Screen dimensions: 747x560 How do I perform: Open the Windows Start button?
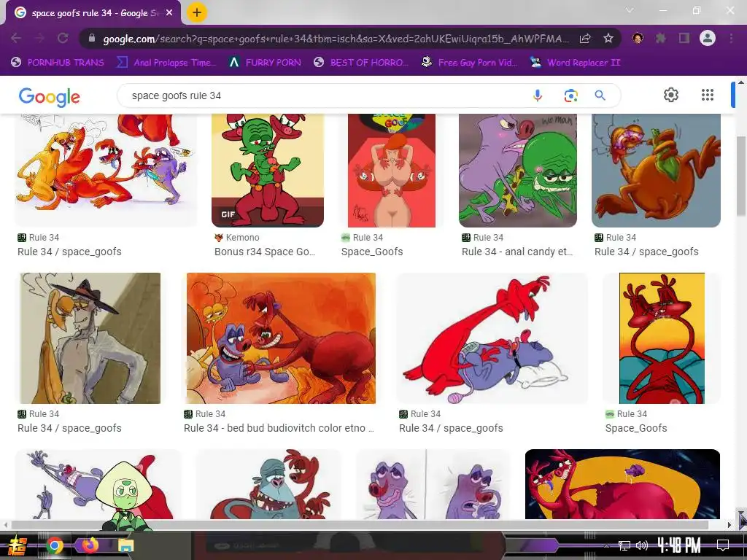(18, 545)
